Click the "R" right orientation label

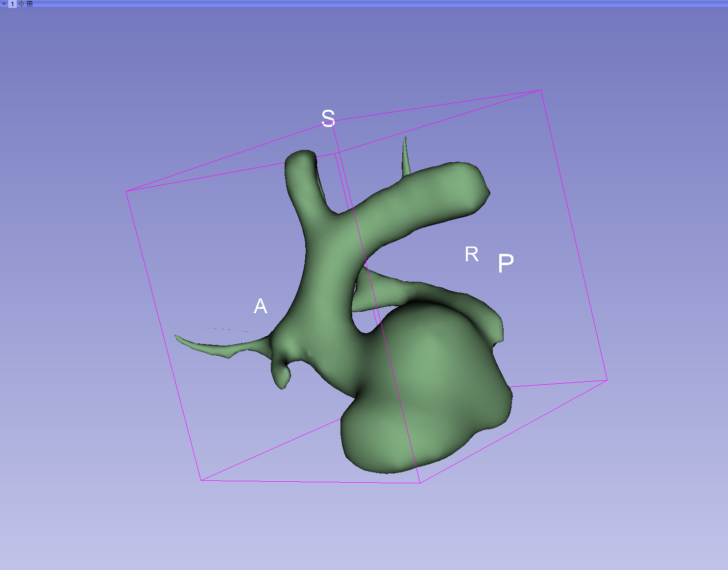click(x=471, y=254)
